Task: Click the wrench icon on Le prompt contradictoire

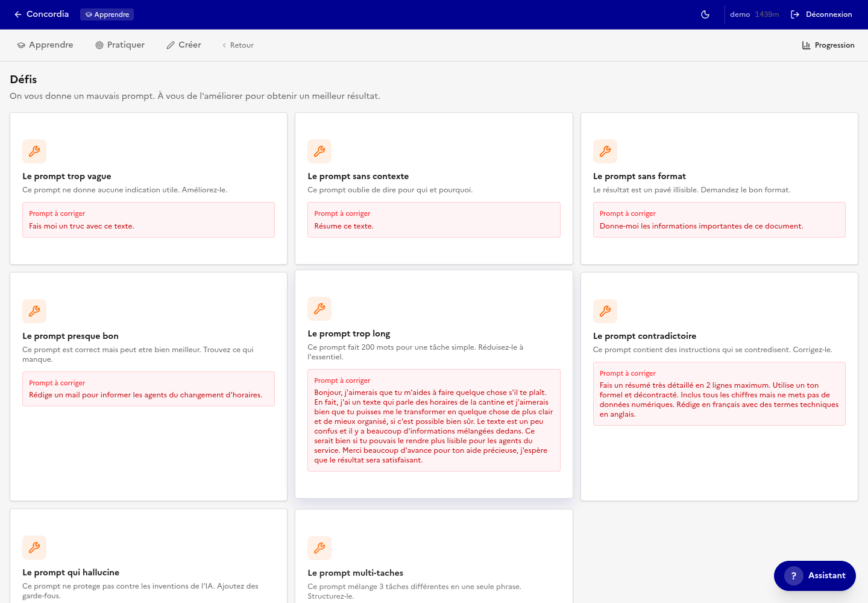Action: pyautogui.click(x=605, y=311)
